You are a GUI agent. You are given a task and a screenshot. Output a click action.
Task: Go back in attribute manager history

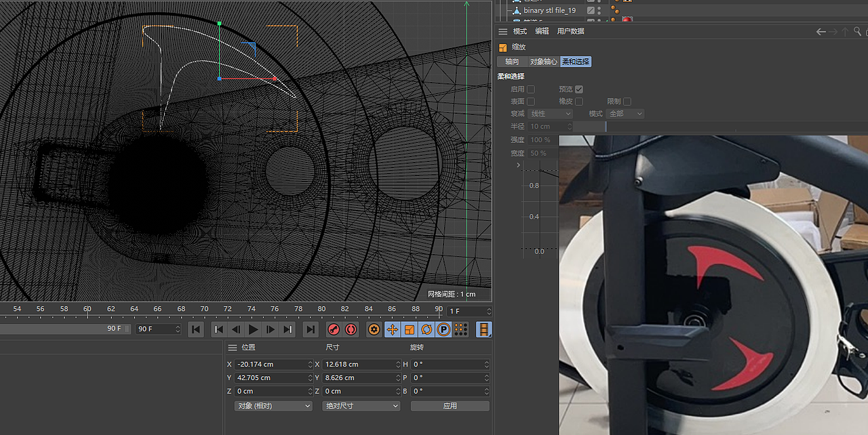(x=821, y=31)
